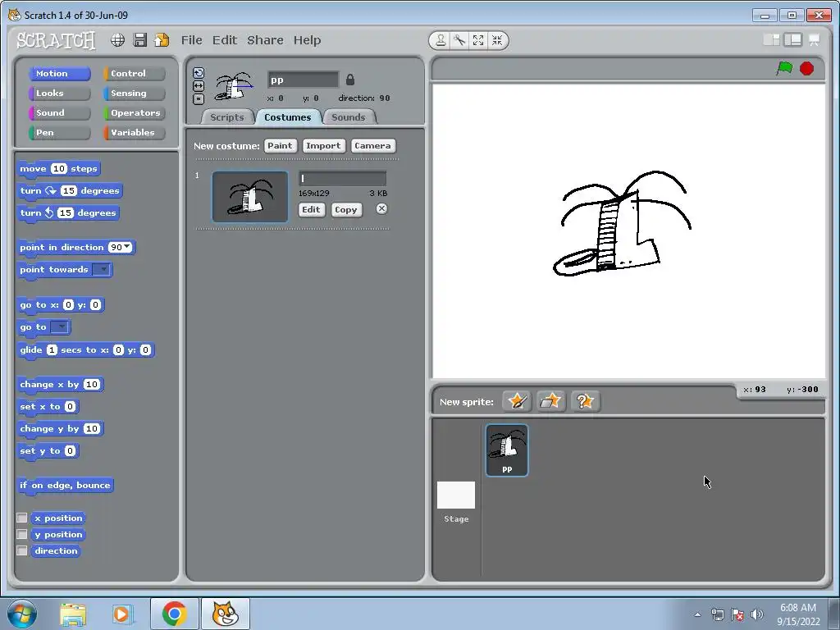Click the if on edge, bounce block
Viewport: 840px width, 630px height.
click(65, 486)
